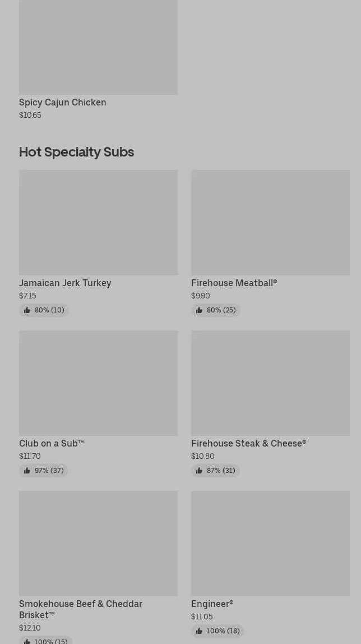
Task: Click thumbs-up icon under Firehouse Steak & Cheese
Action: click(x=199, y=471)
